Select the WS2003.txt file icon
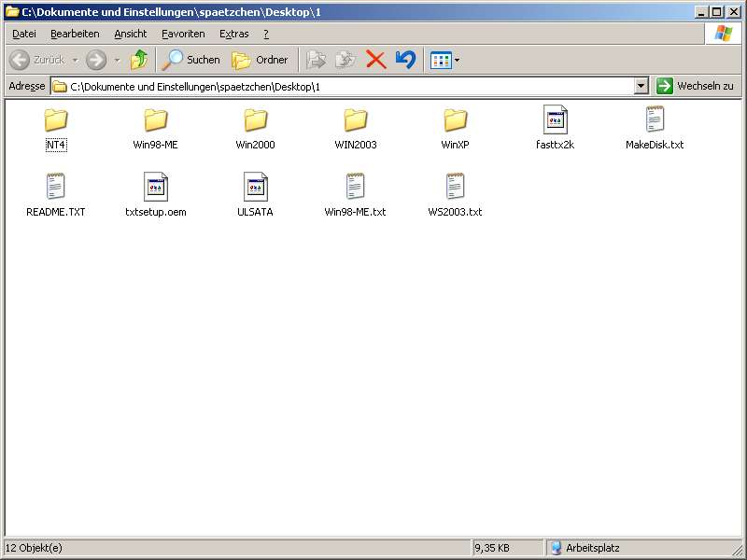Viewport: 747px width, 560px height. (x=455, y=186)
